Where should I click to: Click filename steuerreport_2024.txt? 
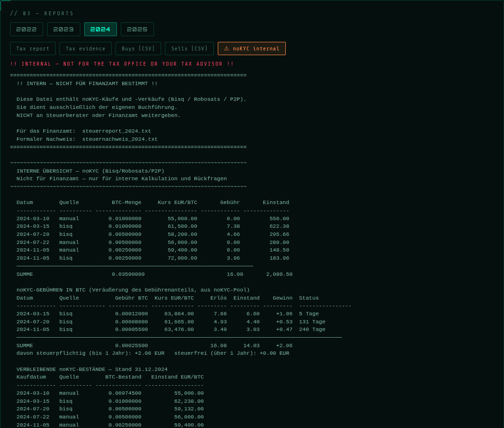tap(116, 131)
